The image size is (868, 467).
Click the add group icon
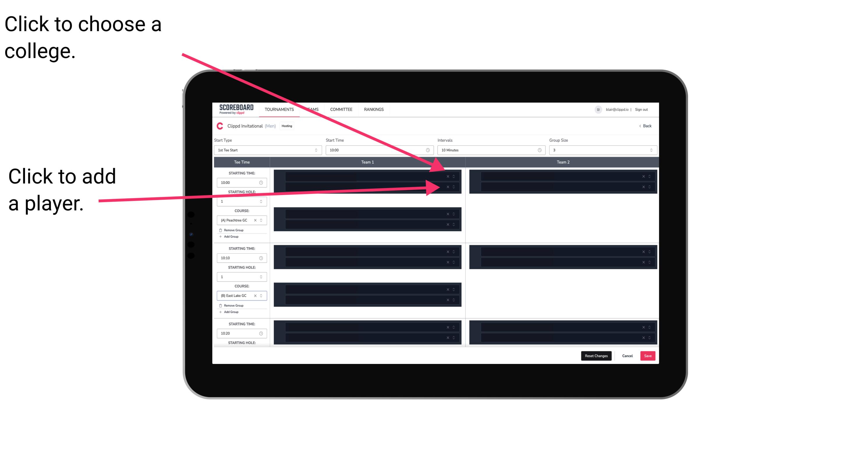pos(220,237)
